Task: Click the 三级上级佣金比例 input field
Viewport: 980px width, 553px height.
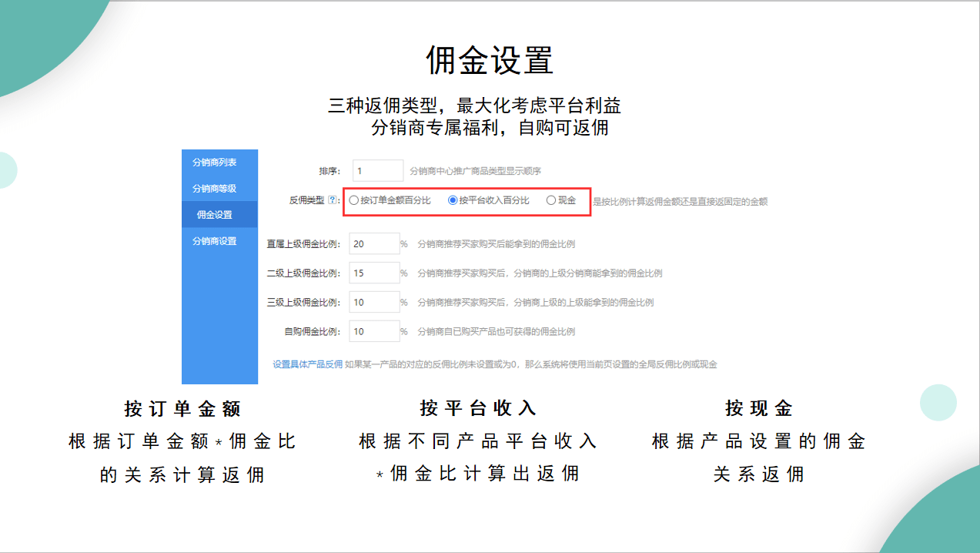Action: [374, 303]
